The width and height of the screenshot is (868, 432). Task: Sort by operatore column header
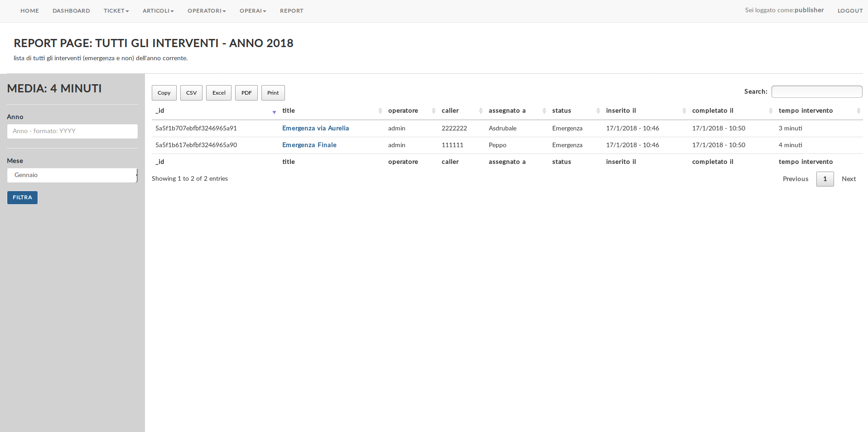point(403,111)
